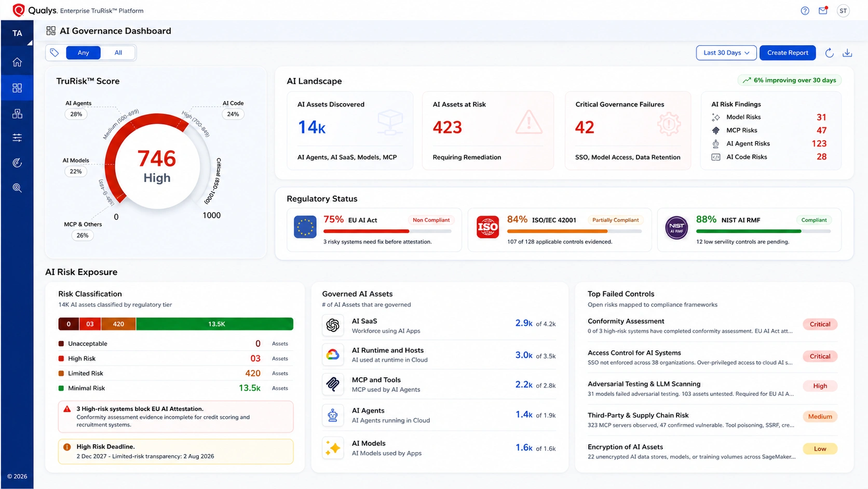Click the MCP and Tools icon
The height and width of the screenshot is (489, 868).
[333, 384]
